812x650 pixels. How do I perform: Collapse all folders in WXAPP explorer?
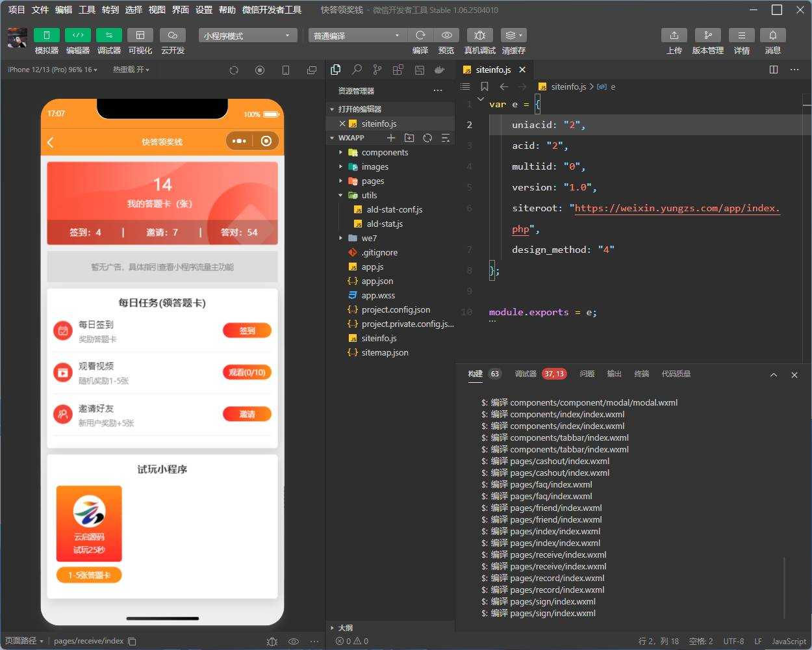446,138
